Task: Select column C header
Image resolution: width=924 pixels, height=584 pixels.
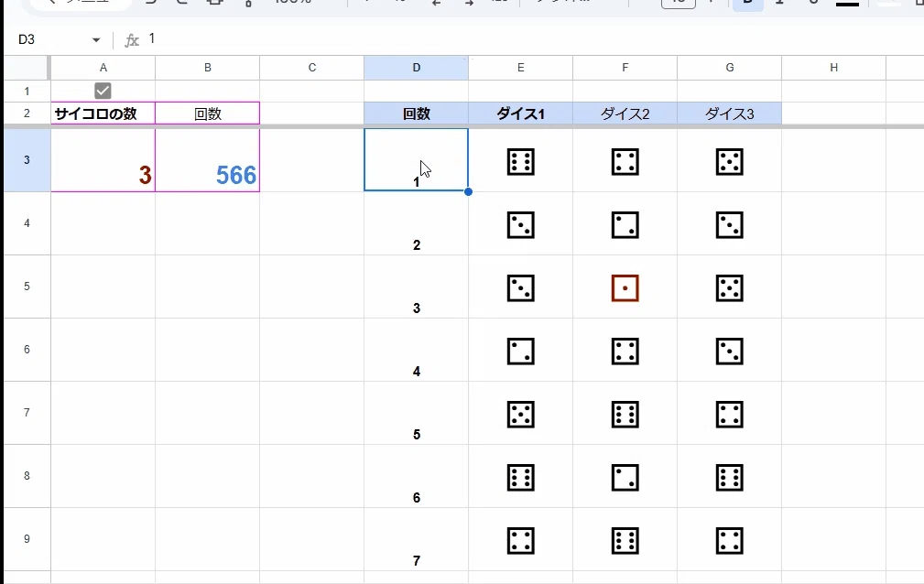Action: [x=311, y=68]
